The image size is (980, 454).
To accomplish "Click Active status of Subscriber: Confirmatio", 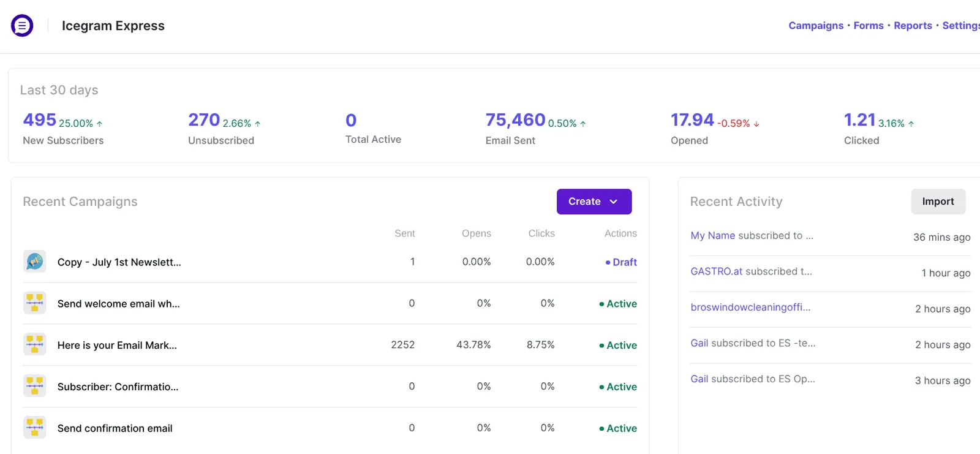I will coord(618,387).
